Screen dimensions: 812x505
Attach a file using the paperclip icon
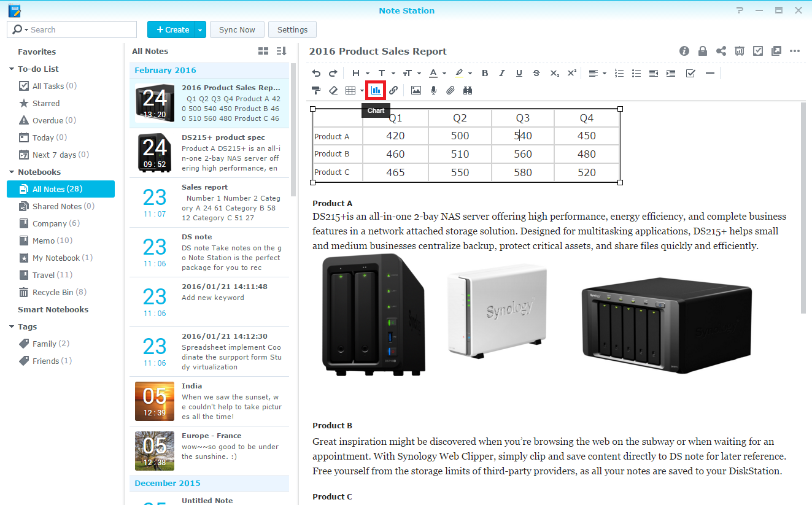pyautogui.click(x=450, y=90)
